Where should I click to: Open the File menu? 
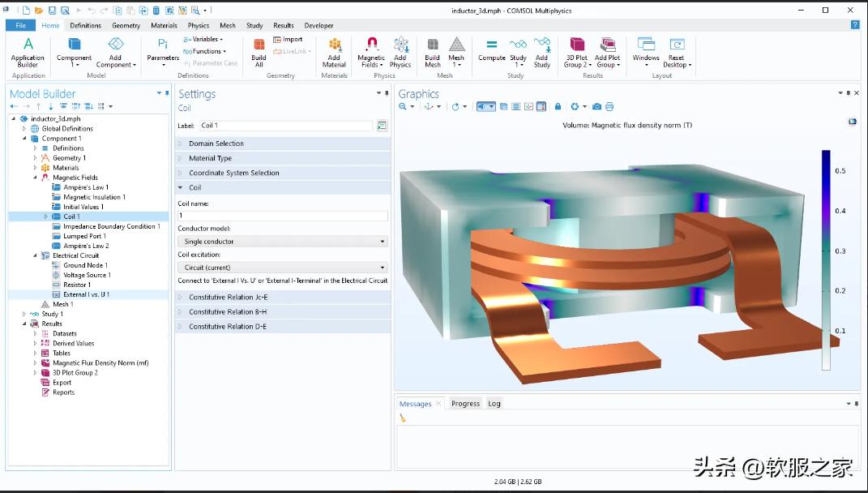pos(20,25)
